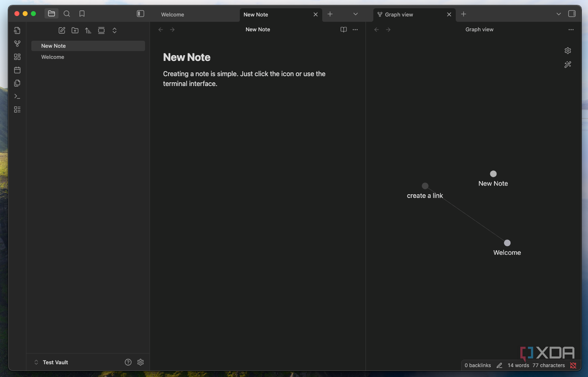Image resolution: width=588 pixels, height=377 pixels.
Task: Open the Welcome file in explorer
Action: [x=88, y=57]
